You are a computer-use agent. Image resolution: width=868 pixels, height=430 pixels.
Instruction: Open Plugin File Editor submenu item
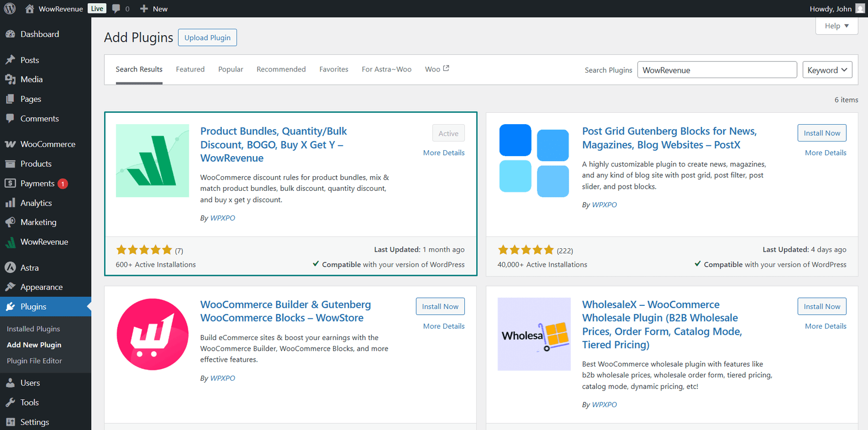(34, 361)
